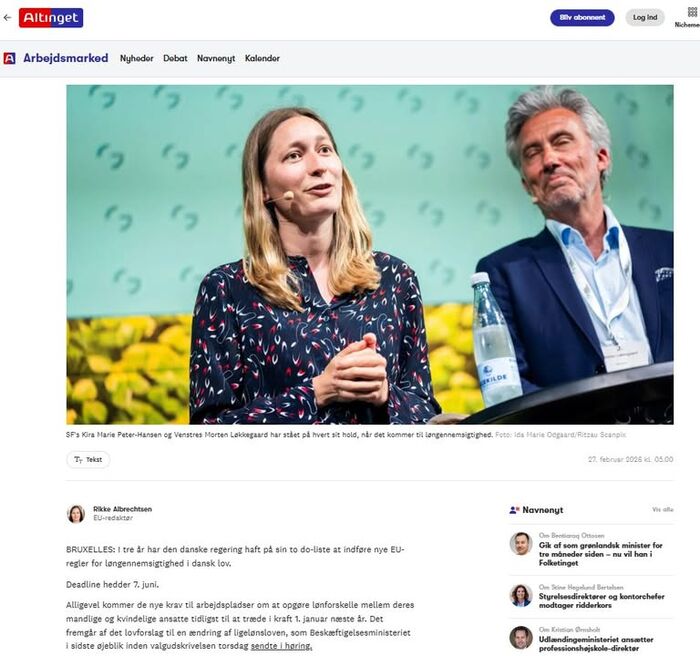The width and height of the screenshot is (700, 656).
Task: Open the main article photo
Action: pyautogui.click(x=370, y=255)
